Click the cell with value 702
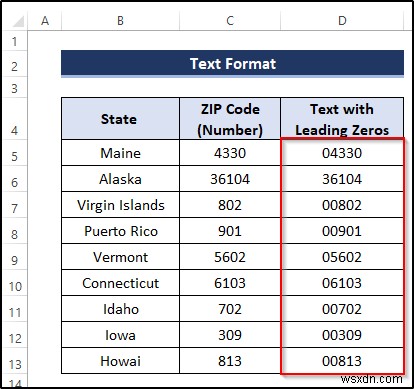Image resolution: width=414 pixels, height=389 pixels. point(230,309)
